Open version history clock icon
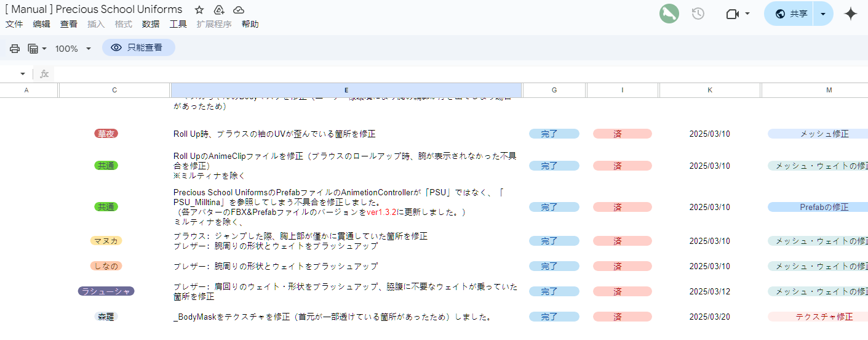Image resolution: width=868 pixels, height=340 pixels. tap(698, 14)
